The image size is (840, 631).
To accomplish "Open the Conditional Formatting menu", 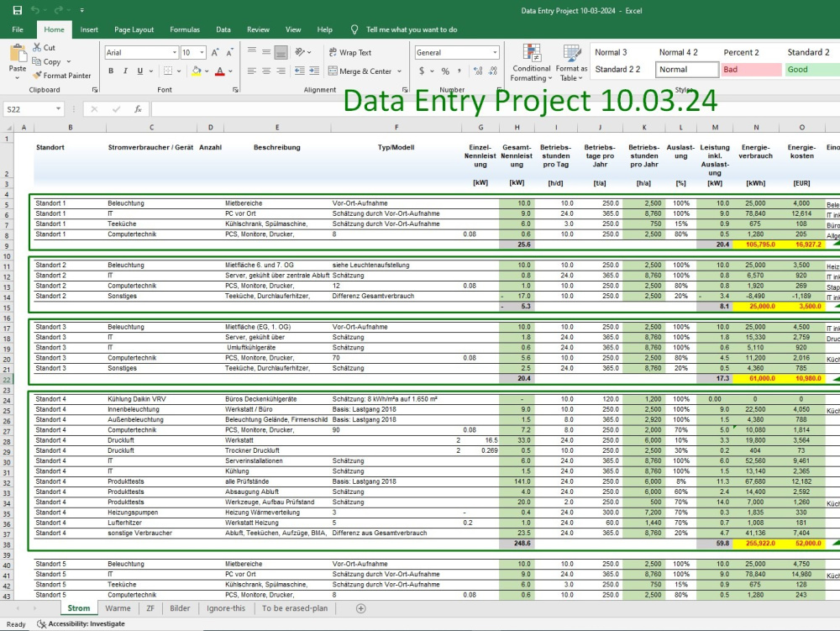I will [531, 63].
